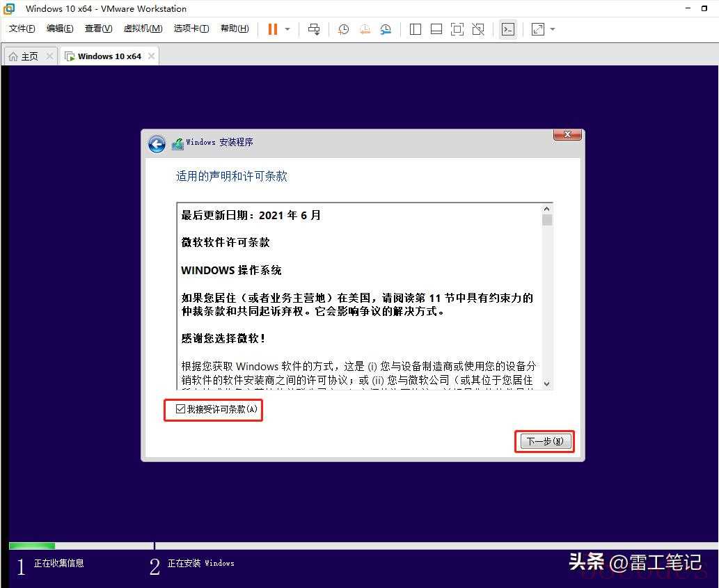Click the revert to snapshot icon
The width and height of the screenshot is (719, 588).
click(x=365, y=29)
